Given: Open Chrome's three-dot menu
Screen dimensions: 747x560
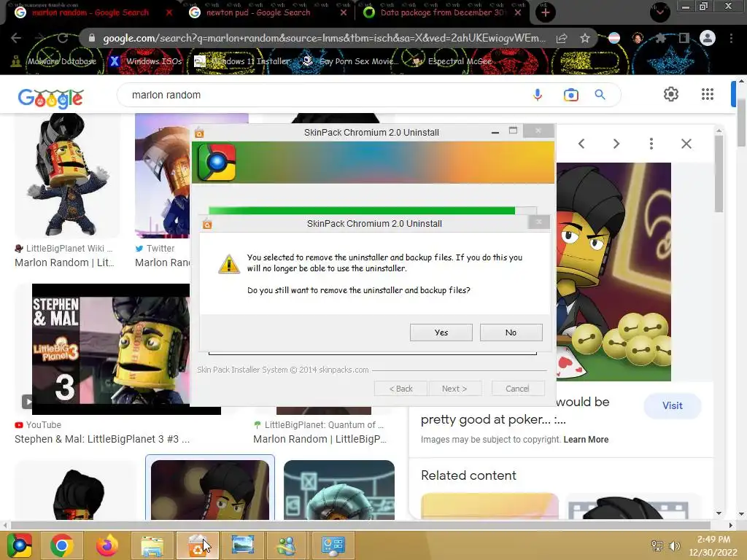Looking at the screenshot, I should point(731,38).
